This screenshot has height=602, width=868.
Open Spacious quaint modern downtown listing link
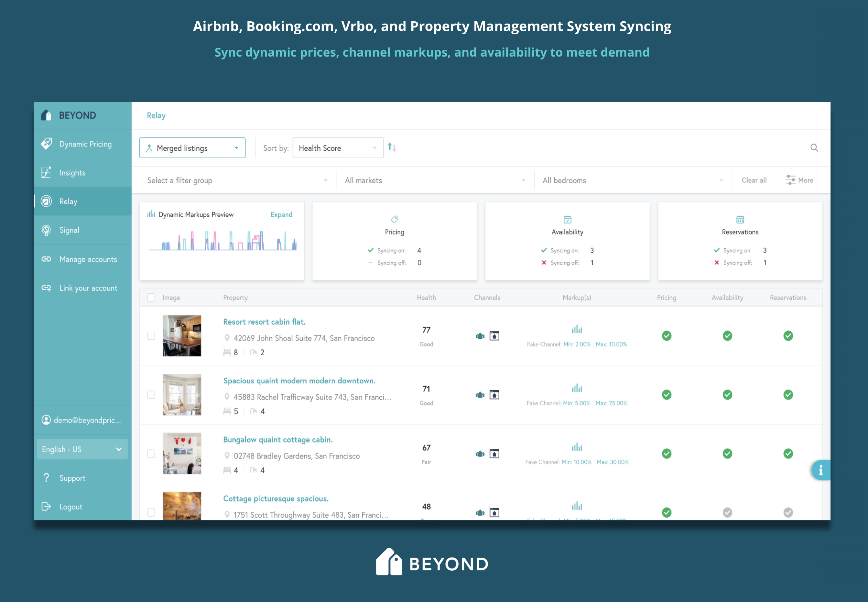(x=299, y=381)
